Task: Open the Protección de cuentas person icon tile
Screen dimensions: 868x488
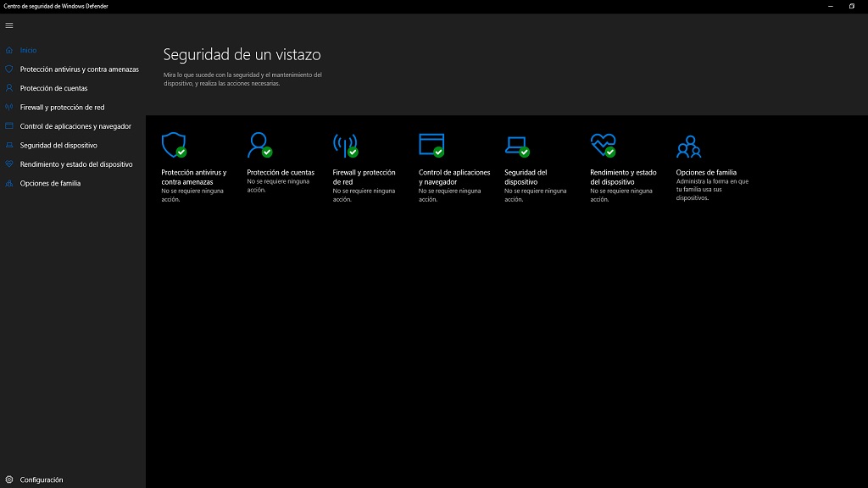Action: coord(259,145)
